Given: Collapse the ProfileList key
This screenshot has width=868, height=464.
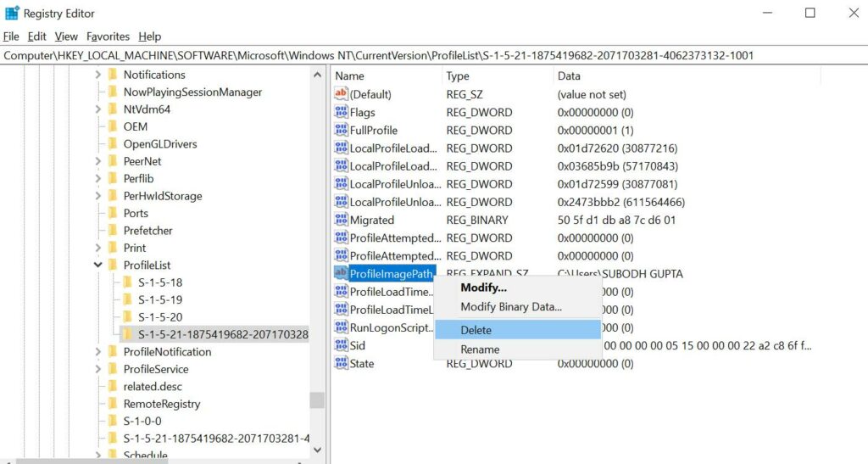Looking at the screenshot, I should [98, 265].
